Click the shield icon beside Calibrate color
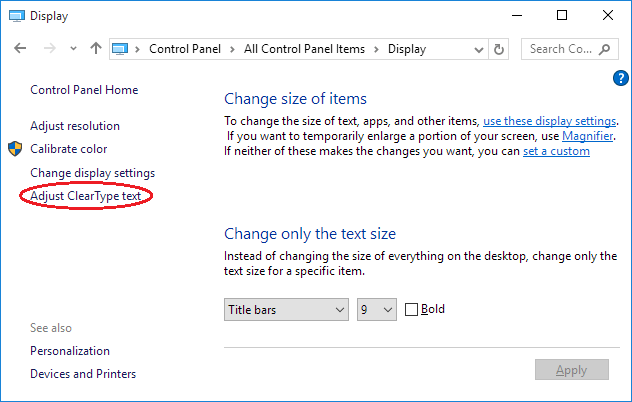This screenshot has width=632, height=402. (x=15, y=149)
